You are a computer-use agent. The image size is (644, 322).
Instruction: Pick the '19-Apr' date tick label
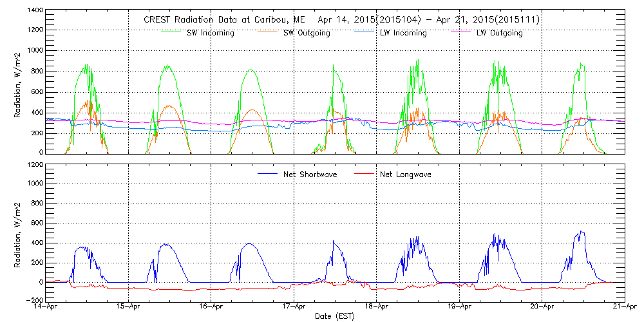460,307
